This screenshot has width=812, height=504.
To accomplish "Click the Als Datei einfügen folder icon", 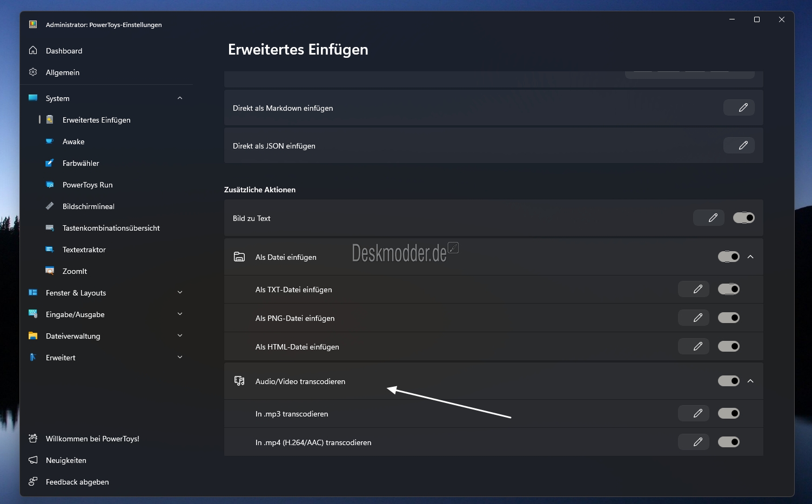I will (239, 257).
